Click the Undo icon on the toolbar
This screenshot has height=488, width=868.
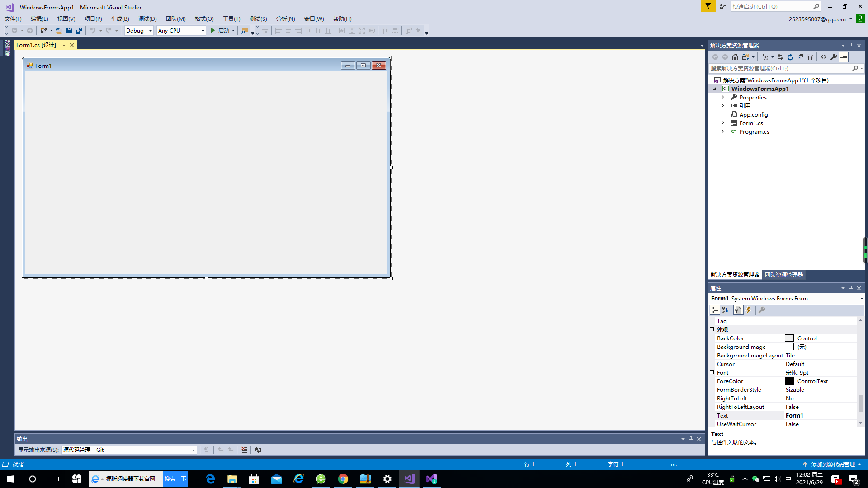(x=92, y=30)
